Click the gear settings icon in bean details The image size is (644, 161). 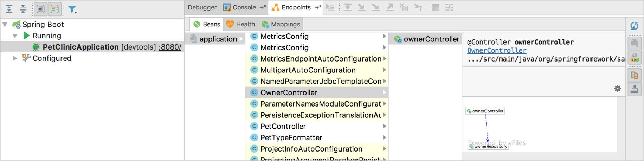[617, 89]
